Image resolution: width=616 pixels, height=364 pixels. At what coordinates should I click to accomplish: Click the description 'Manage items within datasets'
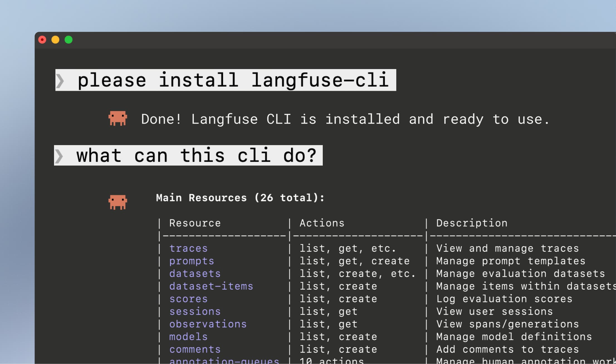point(526,286)
